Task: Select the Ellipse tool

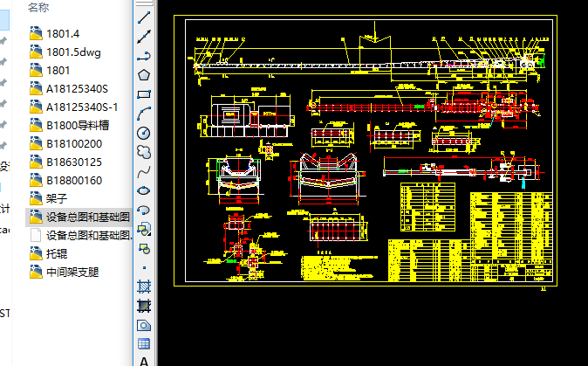Action: coord(144,190)
